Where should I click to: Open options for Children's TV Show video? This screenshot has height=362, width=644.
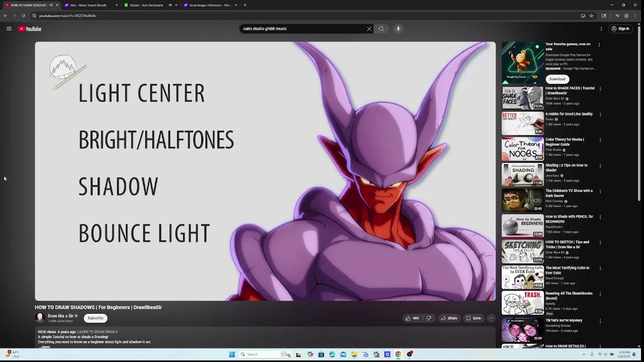[600, 191]
